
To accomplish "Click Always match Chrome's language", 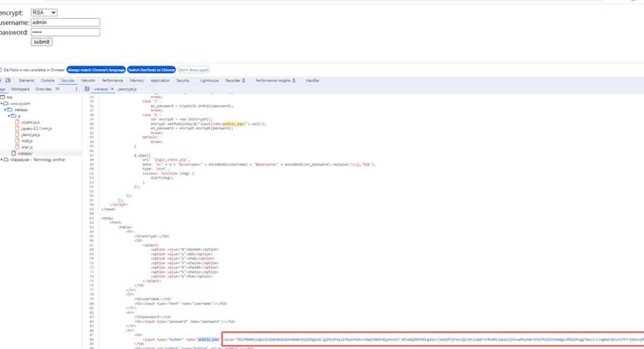I will (96, 70).
